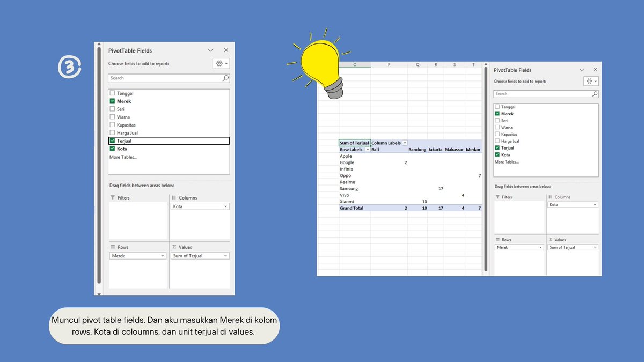Check the Harga Jual field in the right pane
The height and width of the screenshot is (362, 644).
(497, 141)
